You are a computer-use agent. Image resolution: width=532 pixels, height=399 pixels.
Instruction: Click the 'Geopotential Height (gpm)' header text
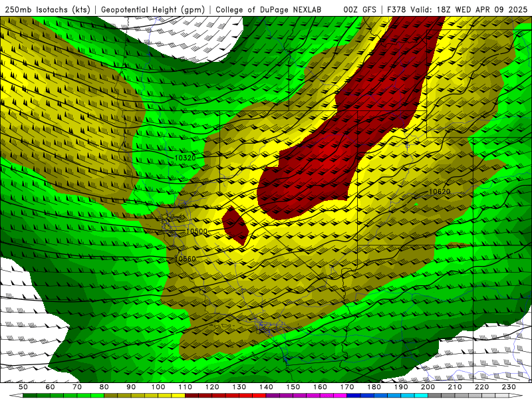(153, 9)
